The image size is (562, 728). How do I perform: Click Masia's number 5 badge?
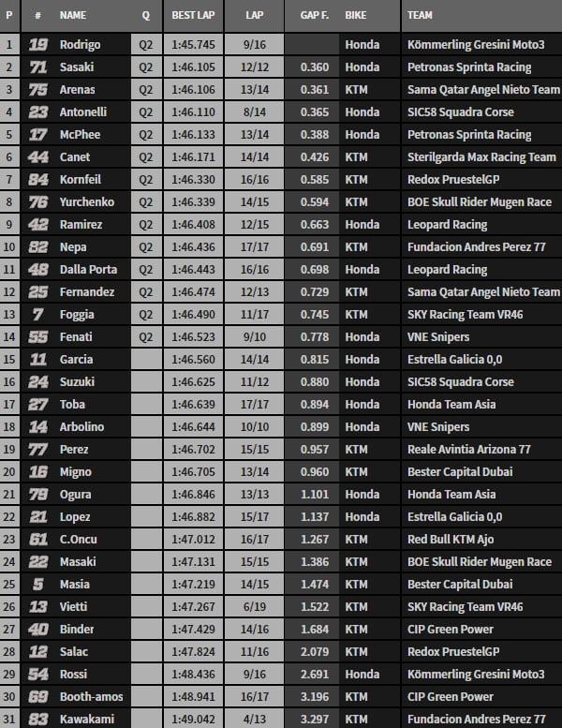(x=37, y=585)
